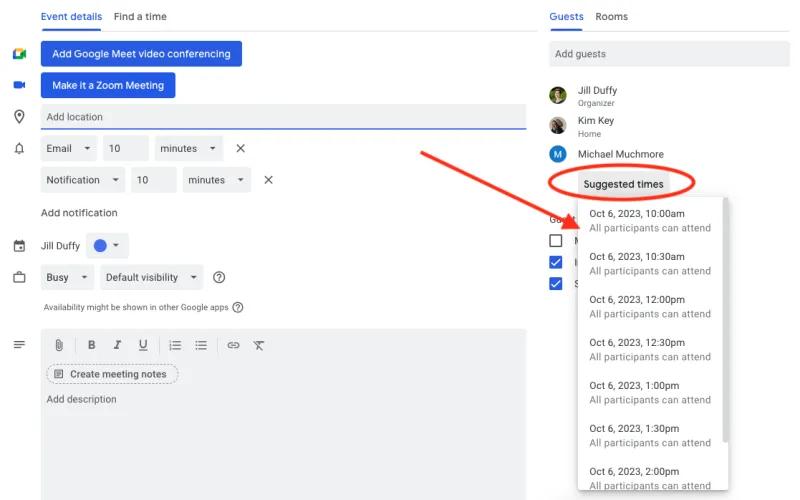The image size is (800, 500).
Task: Insert a bulleted list
Action: 201,345
